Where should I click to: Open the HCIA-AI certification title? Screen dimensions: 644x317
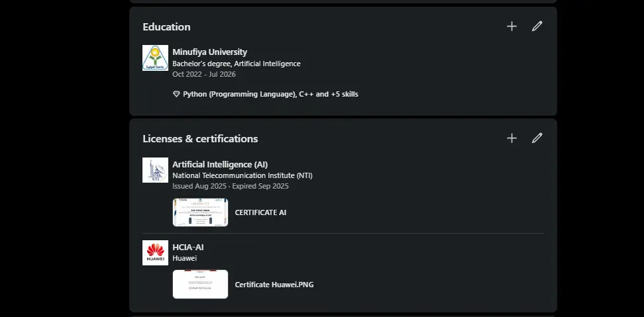(188, 247)
